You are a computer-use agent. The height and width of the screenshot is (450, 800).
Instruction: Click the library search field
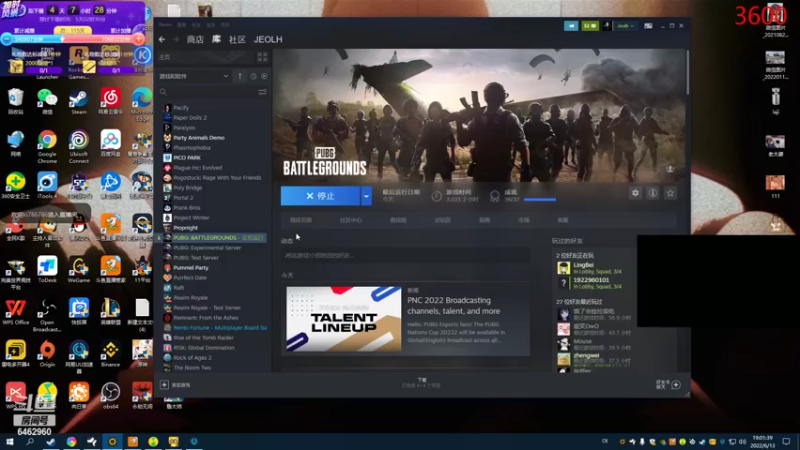coord(207,92)
